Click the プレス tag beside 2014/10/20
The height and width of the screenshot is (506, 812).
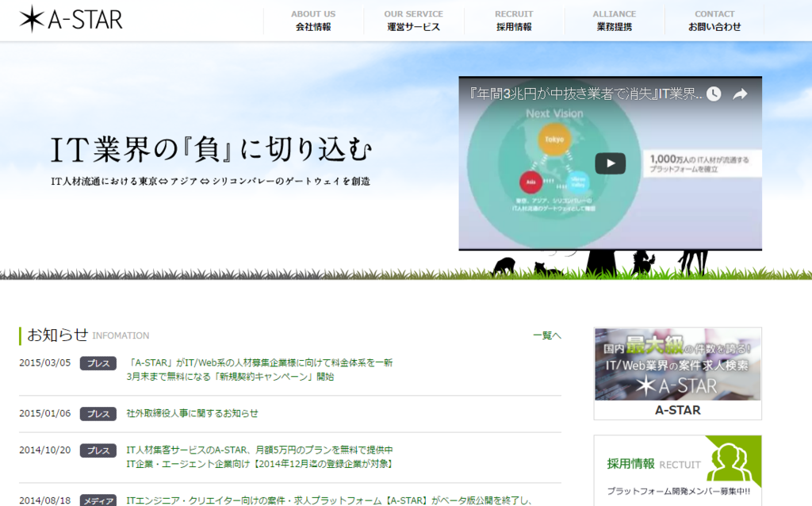click(98, 450)
